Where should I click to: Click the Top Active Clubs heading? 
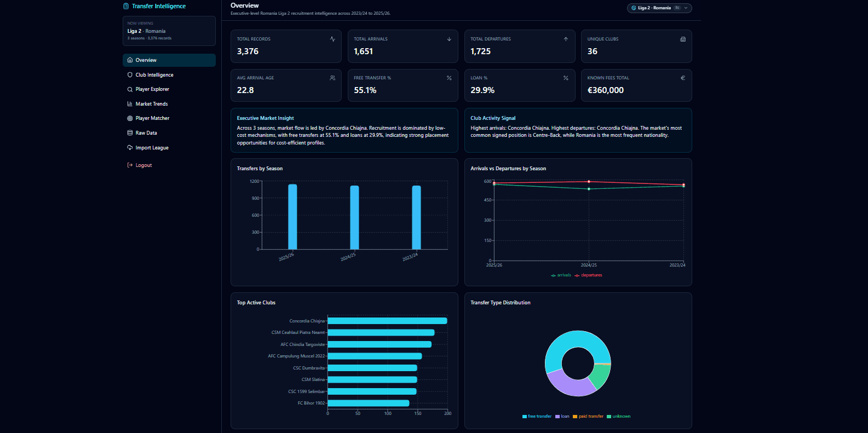[x=256, y=303]
